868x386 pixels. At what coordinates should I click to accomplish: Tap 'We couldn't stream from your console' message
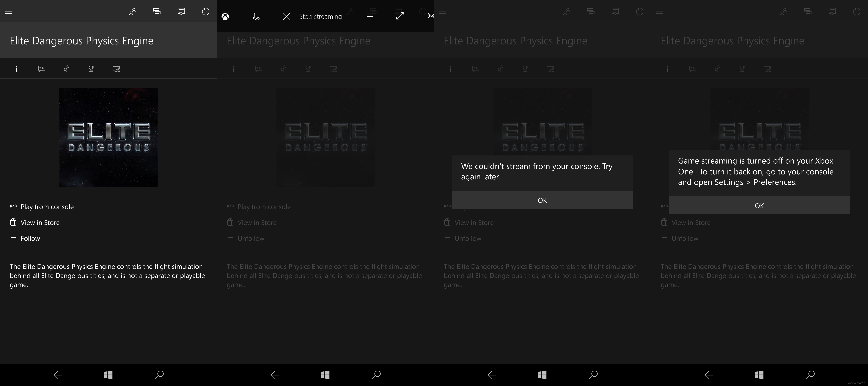[537, 172]
